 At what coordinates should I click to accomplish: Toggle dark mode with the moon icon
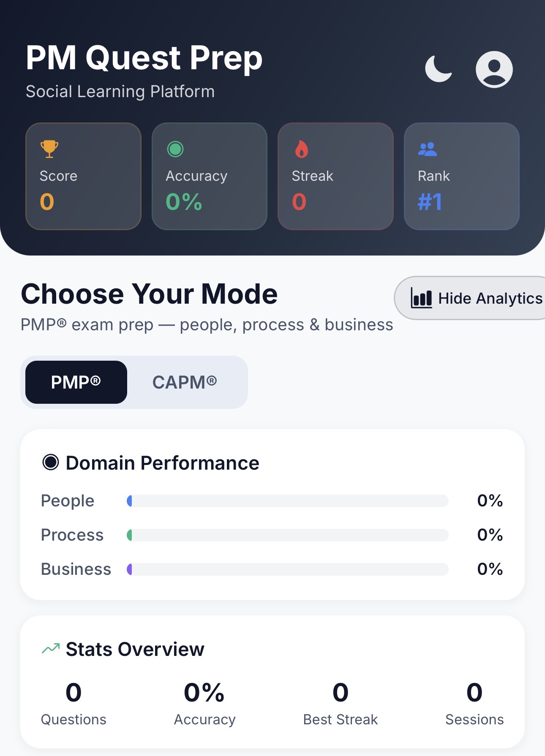point(438,69)
